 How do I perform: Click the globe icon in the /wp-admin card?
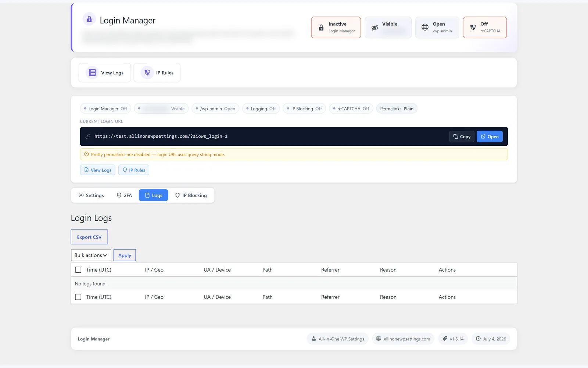[x=425, y=27]
